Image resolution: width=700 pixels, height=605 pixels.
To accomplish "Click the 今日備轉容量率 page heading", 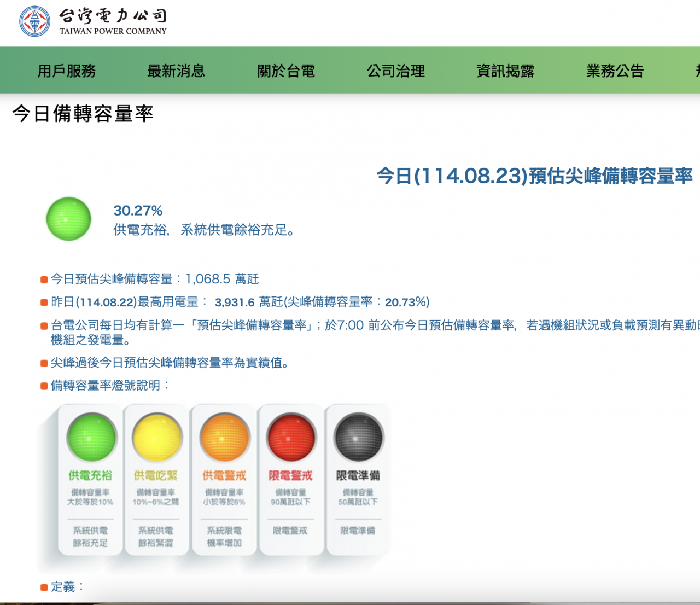I will 83,114.
